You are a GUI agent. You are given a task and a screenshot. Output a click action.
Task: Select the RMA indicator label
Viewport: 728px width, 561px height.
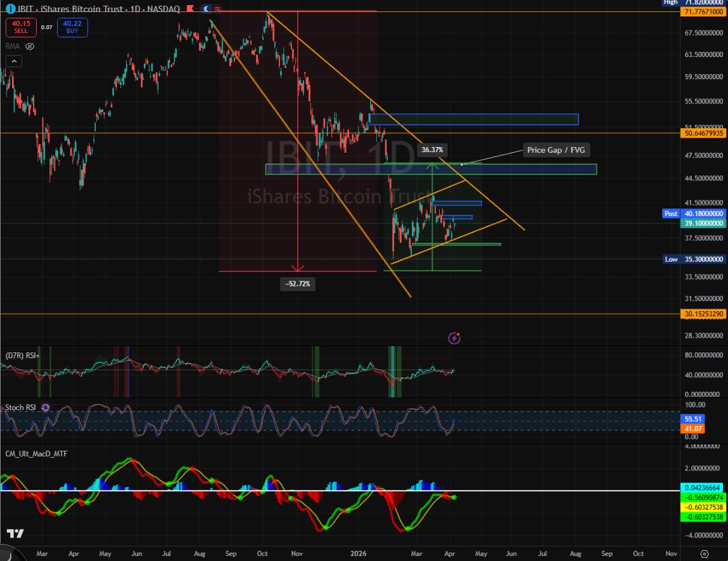13,46
